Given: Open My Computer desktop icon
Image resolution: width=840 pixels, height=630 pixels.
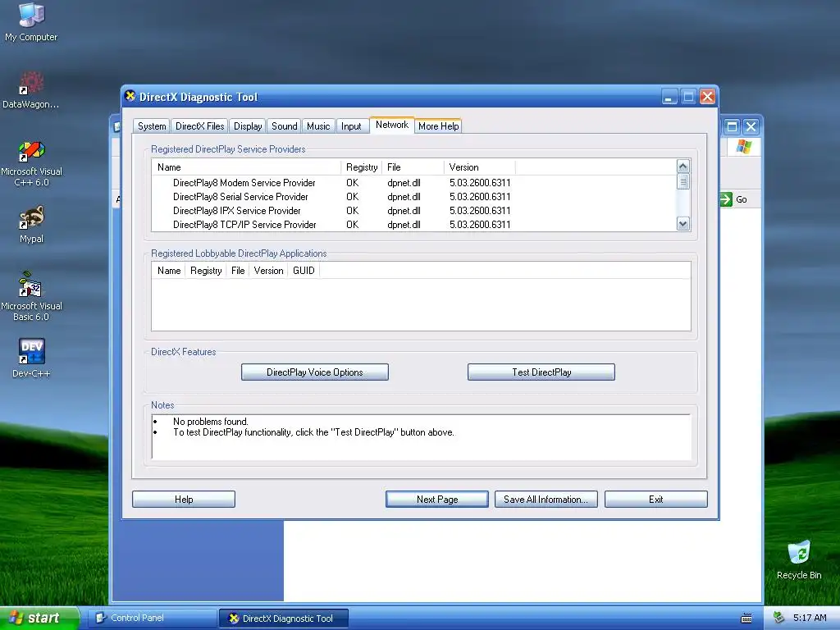Looking at the screenshot, I should (31, 21).
